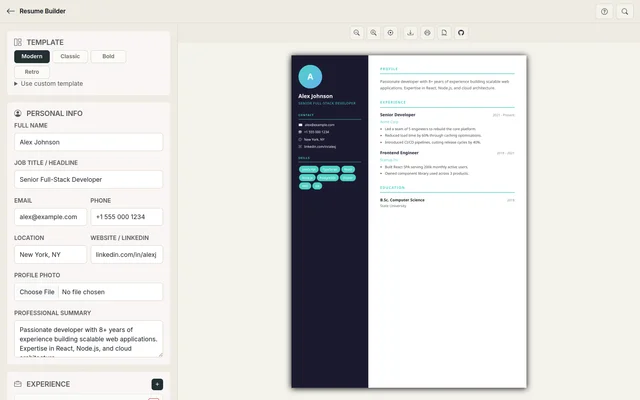Zoom in the resume preview
The image size is (640, 400).
(x=373, y=33)
